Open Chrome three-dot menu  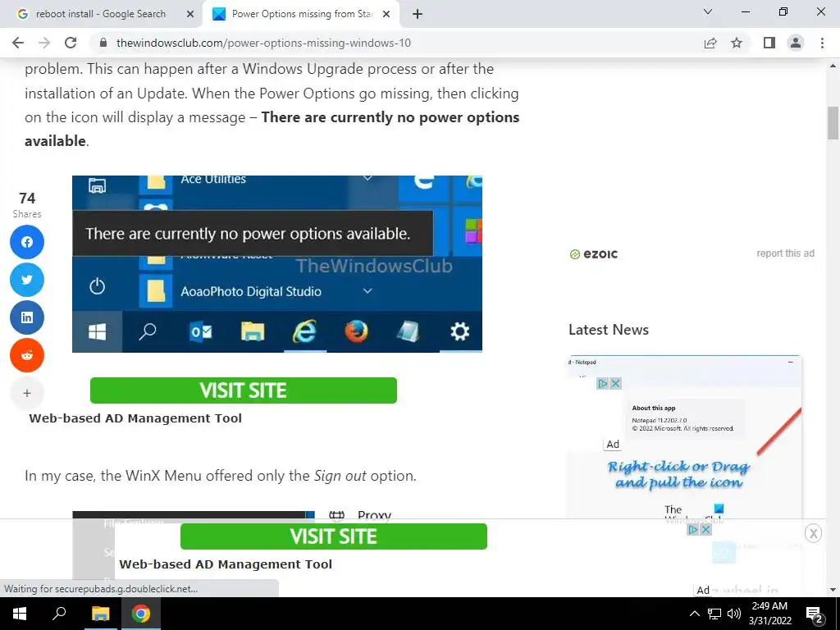822,43
